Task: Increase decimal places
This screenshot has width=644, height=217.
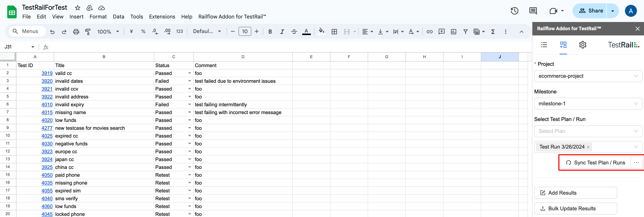Action: coord(167,32)
